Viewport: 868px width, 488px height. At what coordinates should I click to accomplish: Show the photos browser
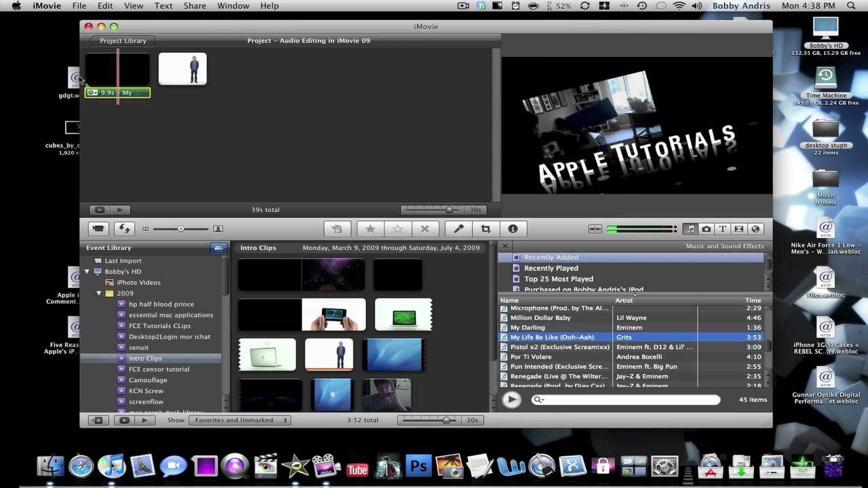click(706, 229)
